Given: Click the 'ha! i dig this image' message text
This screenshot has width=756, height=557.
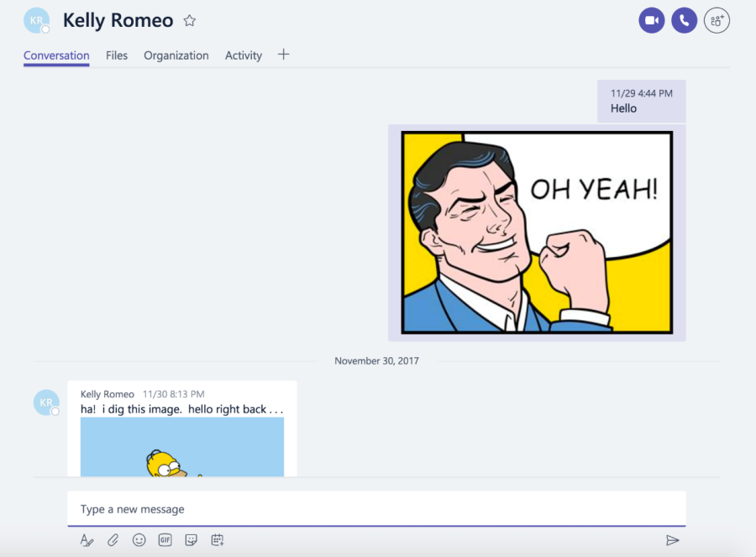Looking at the screenshot, I should pyautogui.click(x=181, y=409).
